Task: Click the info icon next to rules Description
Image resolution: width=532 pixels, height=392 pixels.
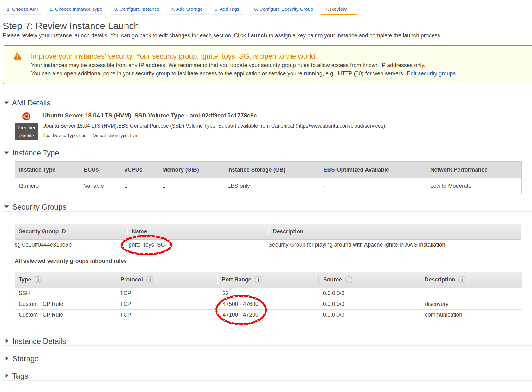Action: 462,280
